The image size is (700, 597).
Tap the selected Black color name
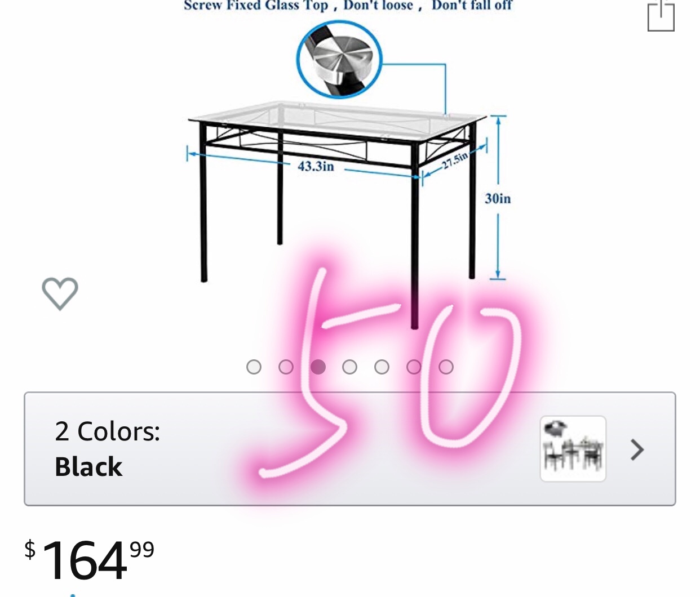88,467
